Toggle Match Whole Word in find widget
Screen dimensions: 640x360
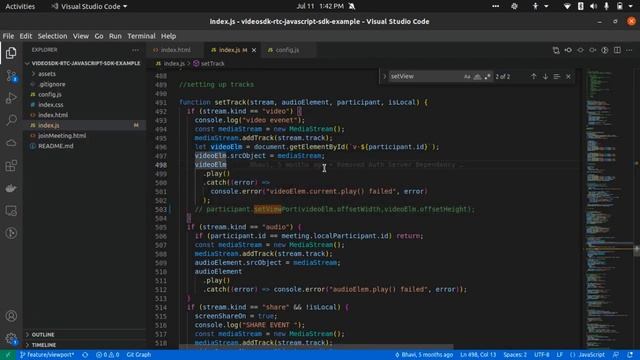pos(477,76)
